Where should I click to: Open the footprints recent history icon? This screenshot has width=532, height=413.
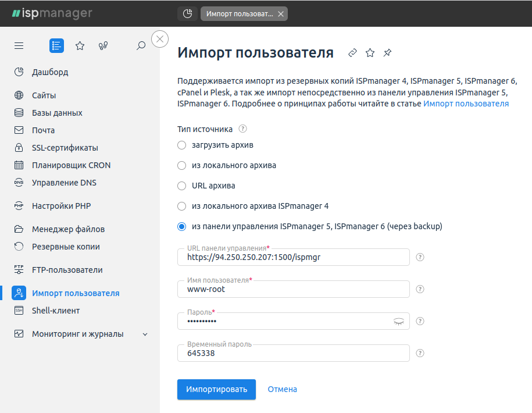click(103, 46)
